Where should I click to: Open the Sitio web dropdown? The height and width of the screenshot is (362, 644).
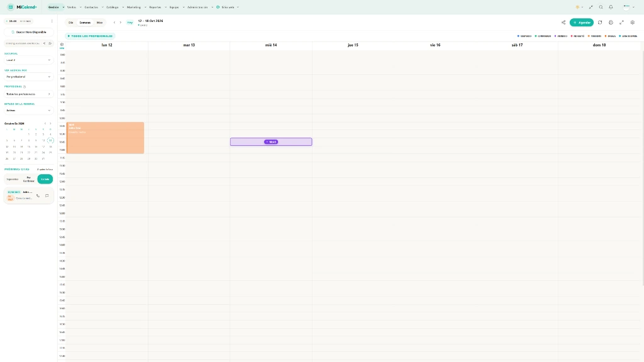pos(228,7)
